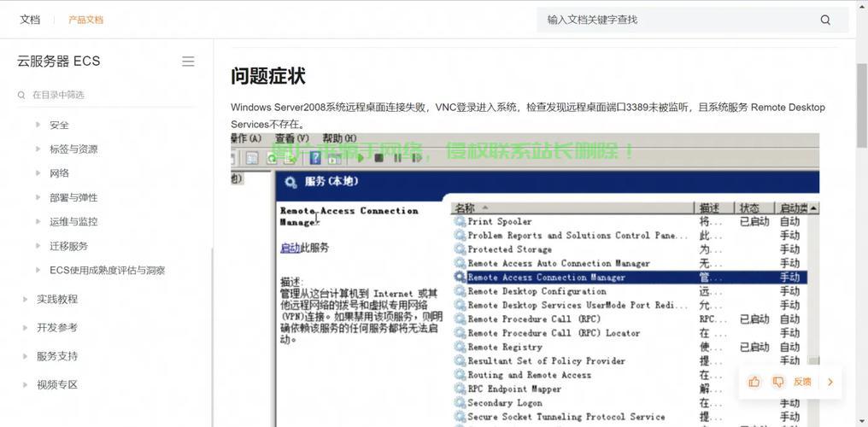Expand the 实践教程 arrow

click(26, 299)
